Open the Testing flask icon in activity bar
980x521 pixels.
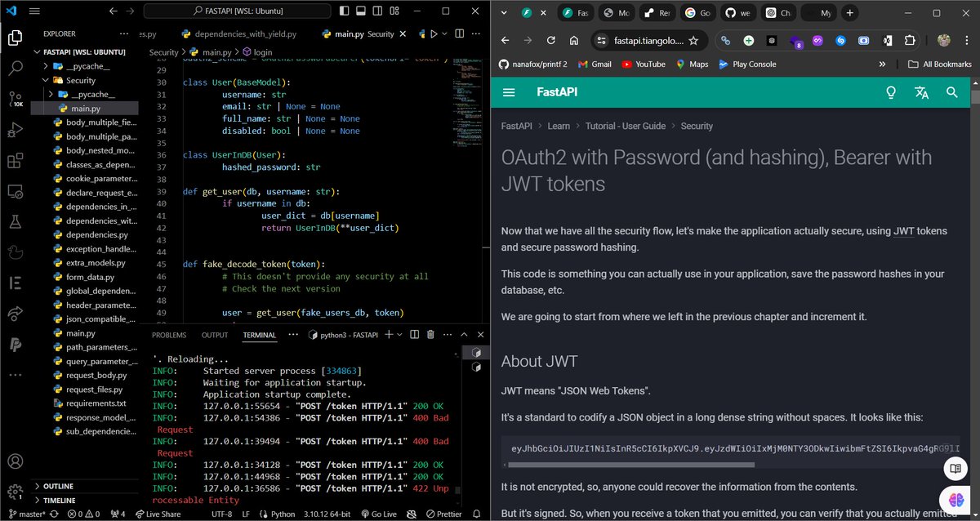tap(15, 222)
